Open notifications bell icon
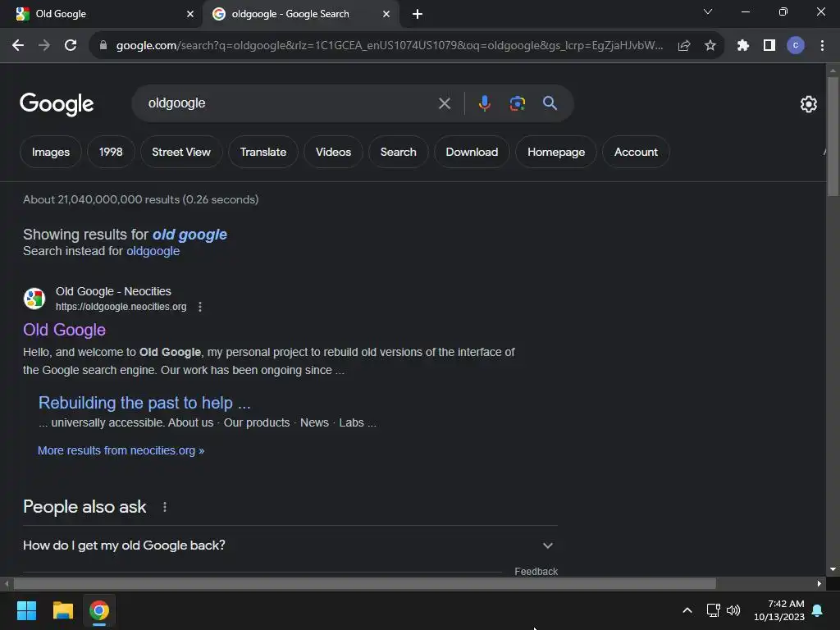This screenshot has width=840, height=630. (817, 610)
